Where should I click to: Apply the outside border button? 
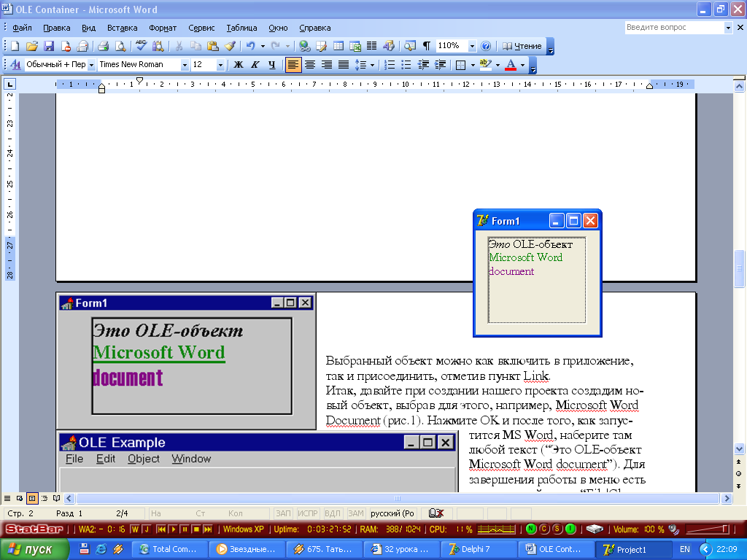[461, 65]
